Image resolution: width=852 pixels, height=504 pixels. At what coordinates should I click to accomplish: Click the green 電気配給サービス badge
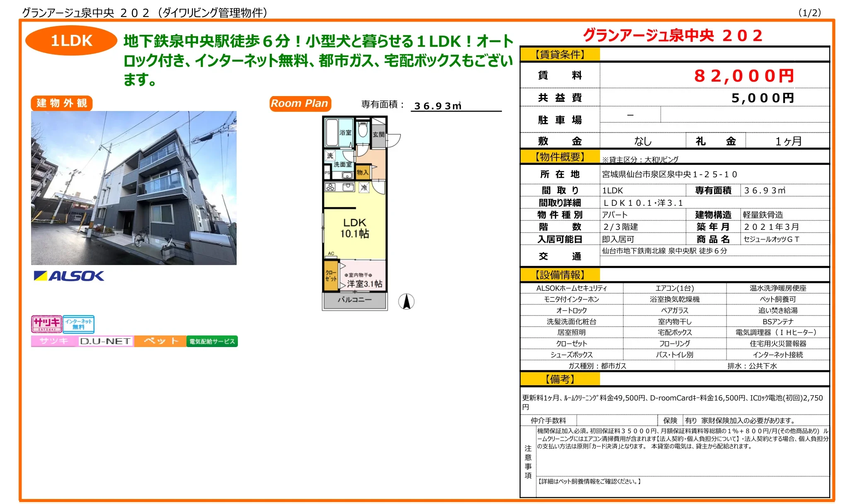coord(212,341)
